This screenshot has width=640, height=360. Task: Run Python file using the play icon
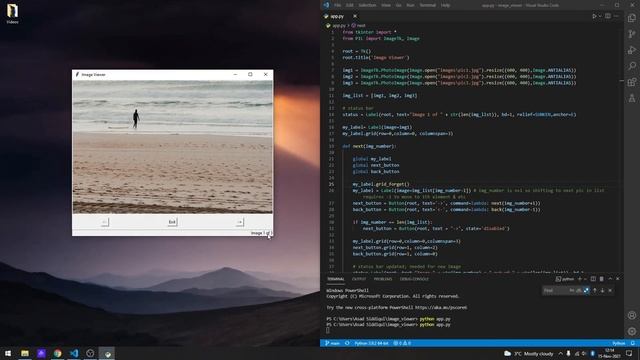coord(594,16)
